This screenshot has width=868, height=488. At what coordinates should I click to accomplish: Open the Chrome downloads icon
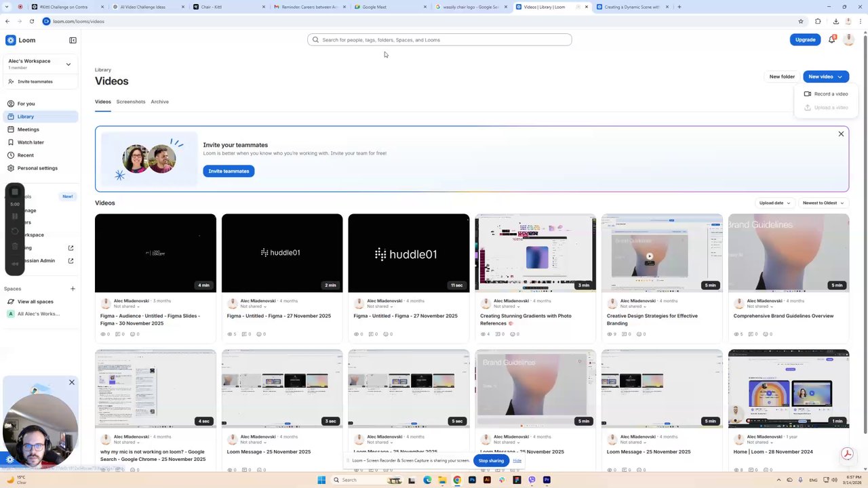point(835,21)
